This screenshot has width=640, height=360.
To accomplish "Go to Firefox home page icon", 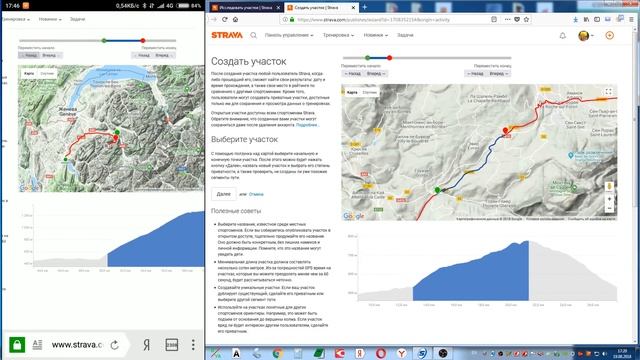I will coord(236,19).
